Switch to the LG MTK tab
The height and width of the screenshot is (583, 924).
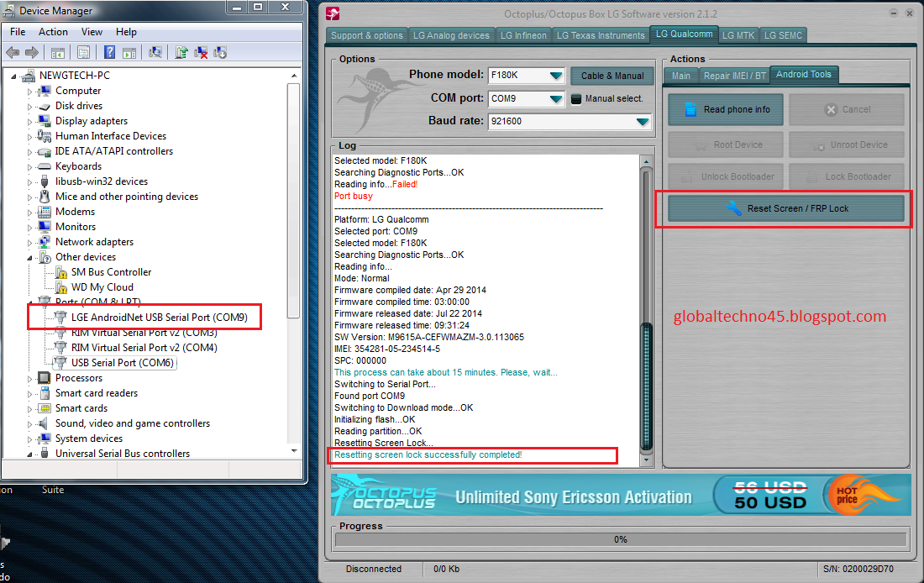coord(738,35)
